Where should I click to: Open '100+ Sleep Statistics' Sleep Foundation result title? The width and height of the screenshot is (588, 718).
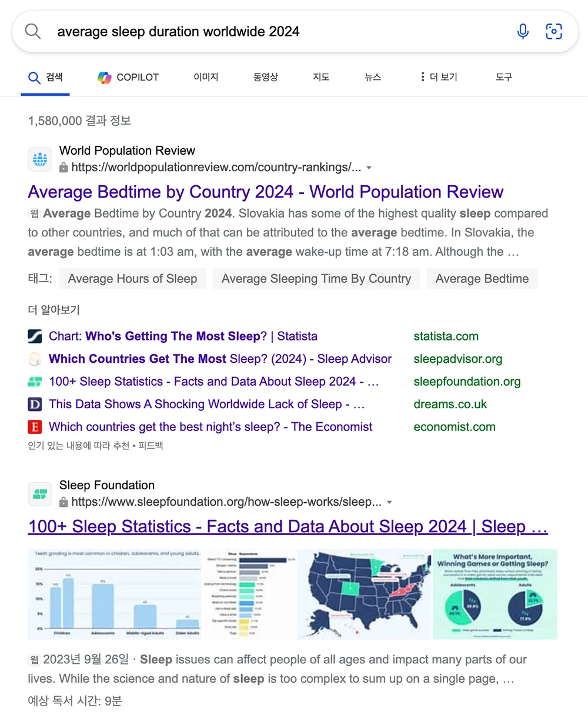click(288, 527)
